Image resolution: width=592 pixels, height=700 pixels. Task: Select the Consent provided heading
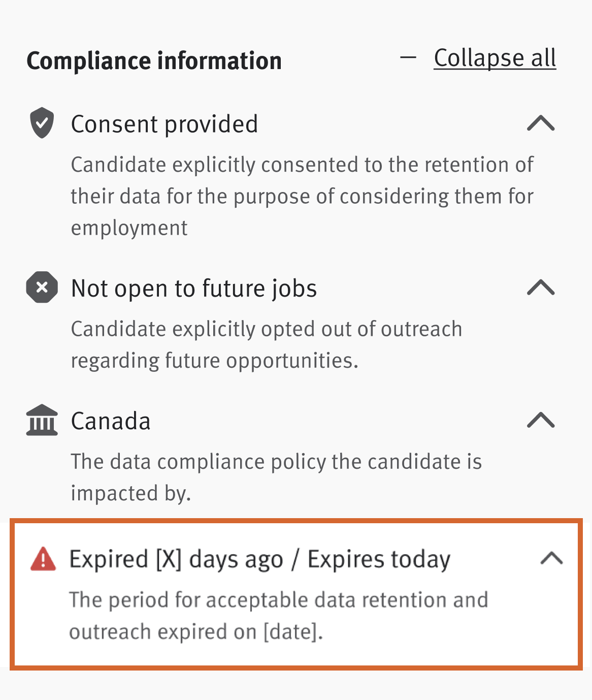(165, 124)
